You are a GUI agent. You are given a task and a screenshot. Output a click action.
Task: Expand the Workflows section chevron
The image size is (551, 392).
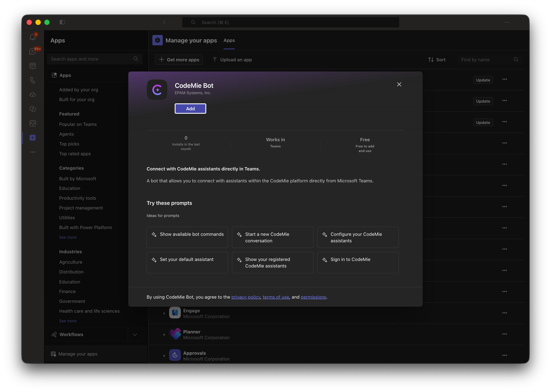pyautogui.click(x=135, y=335)
